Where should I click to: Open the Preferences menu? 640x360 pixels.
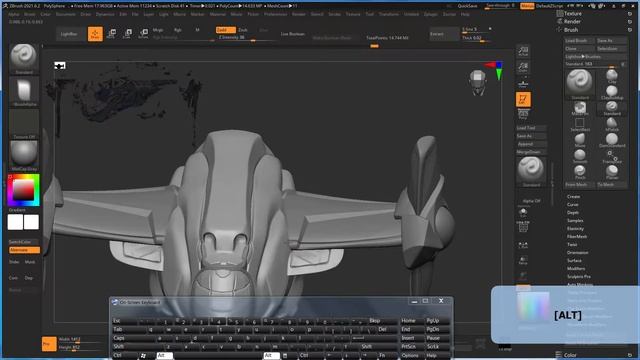[x=276, y=14]
